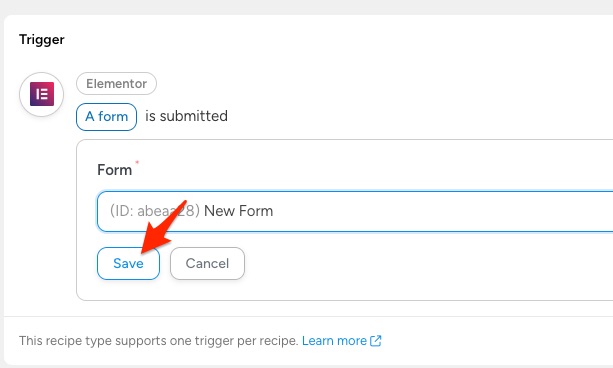Follow the Learn more link

tap(334, 341)
